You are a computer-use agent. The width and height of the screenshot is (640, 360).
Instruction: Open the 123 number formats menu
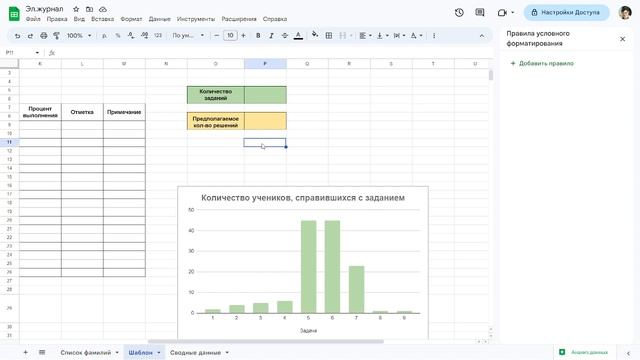point(158,36)
